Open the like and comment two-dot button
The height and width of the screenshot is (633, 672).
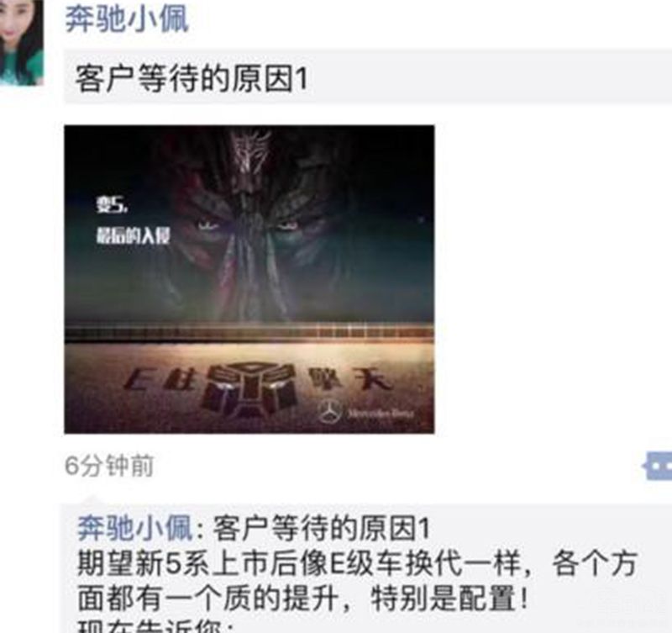pos(657,466)
